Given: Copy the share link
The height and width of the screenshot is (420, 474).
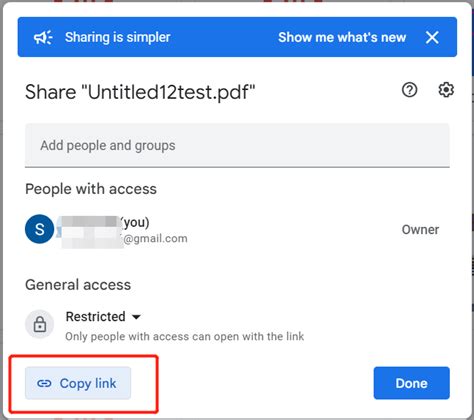Looking at the screenshot, I should click(78, 383).
